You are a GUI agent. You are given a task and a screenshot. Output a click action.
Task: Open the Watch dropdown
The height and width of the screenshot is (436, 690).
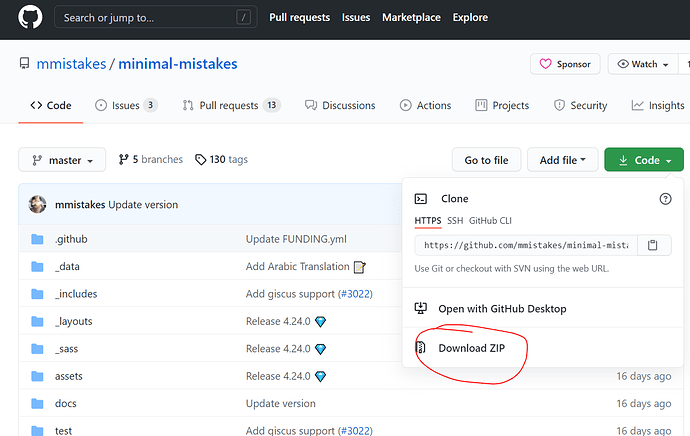tap(643, 64)
